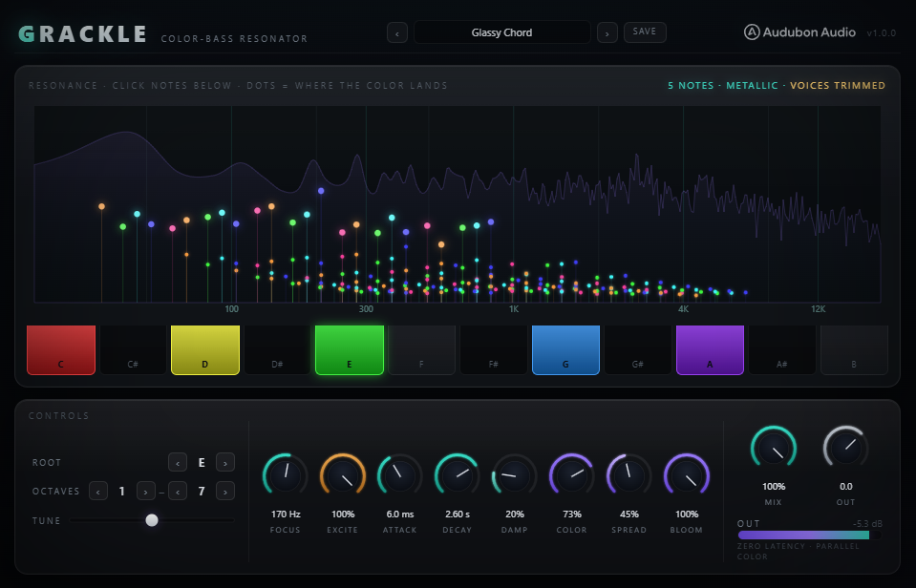This screenshot has height=588, width=916.
Task: Click the METALLIC status text
Action: point(752,86)
